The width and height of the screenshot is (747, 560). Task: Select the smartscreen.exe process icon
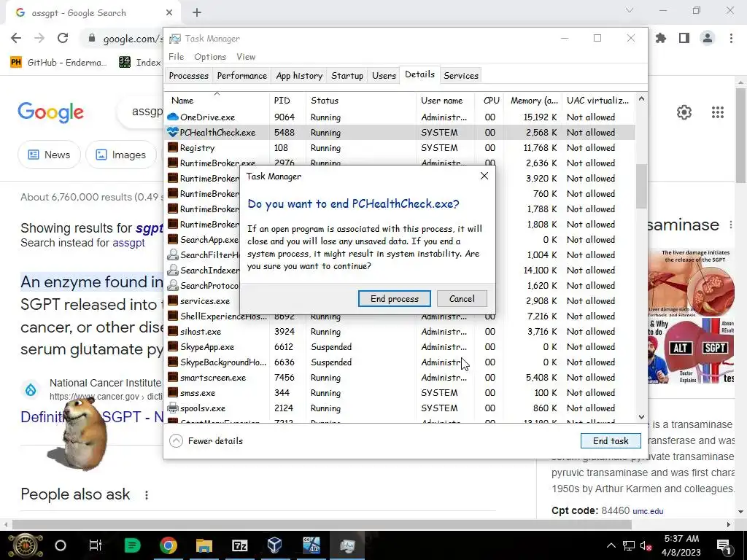(173, 378)
